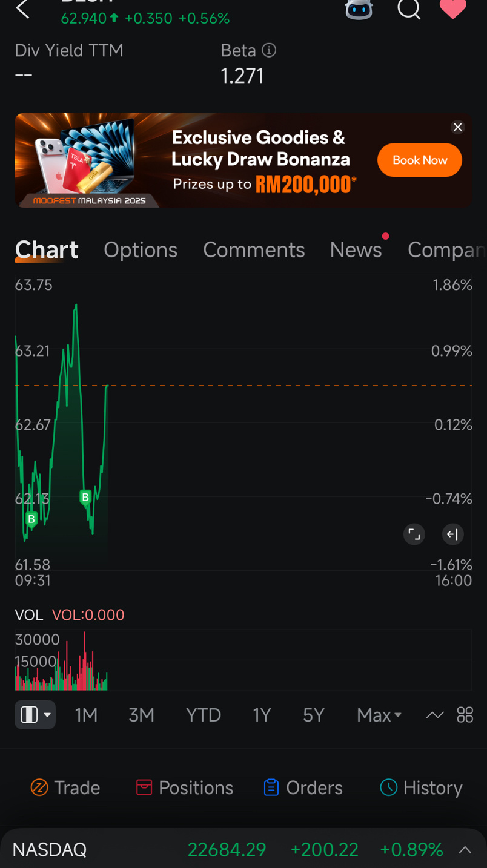Open chart layout type dropdown

coord(35,715)
